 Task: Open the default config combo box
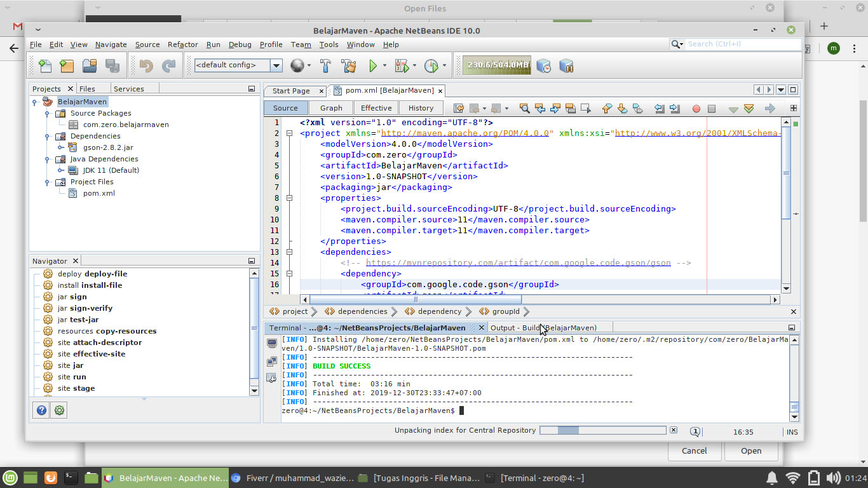pos(238,65)
